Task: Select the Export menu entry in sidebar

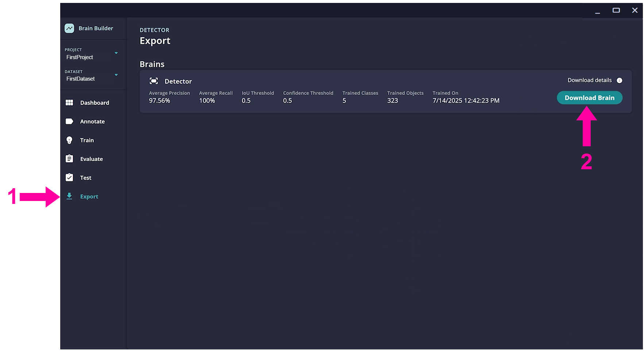Action: point(89,196)
